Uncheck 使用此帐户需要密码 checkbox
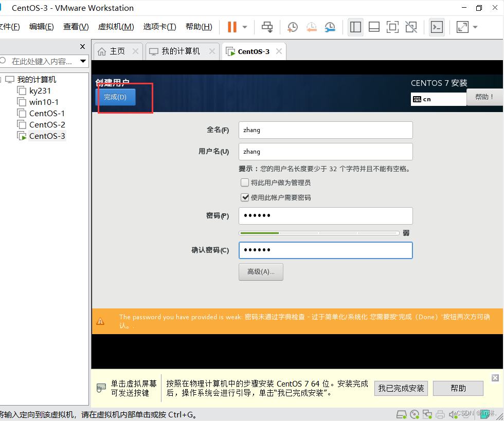This screenshot has width=504, height=421. tap(245, 197)
